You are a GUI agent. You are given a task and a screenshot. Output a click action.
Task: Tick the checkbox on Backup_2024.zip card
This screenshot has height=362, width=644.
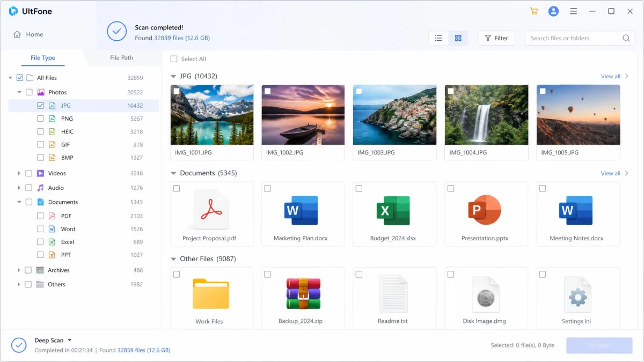[267, 274]
